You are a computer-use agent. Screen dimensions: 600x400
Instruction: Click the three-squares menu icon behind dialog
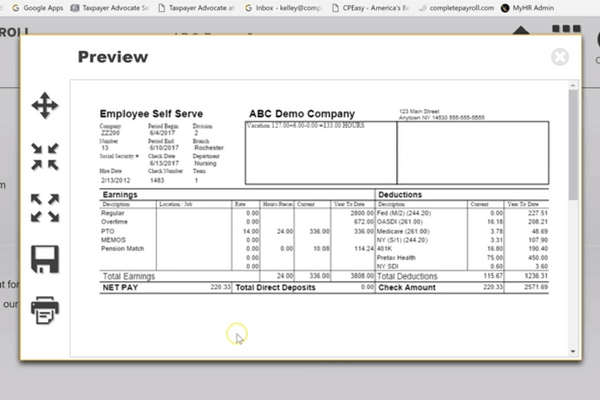pyautogui.click(x=566, y=29)
